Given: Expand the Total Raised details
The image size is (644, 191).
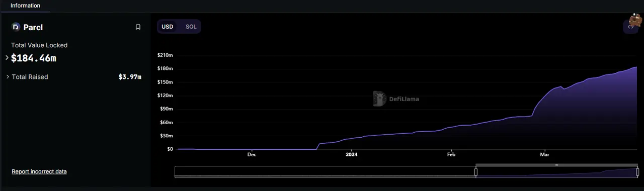Looking at the screenshot, I should [x=8, y=77].
